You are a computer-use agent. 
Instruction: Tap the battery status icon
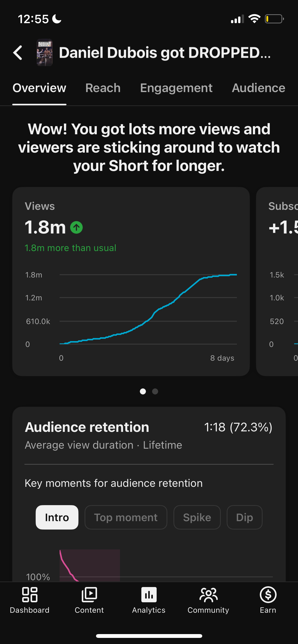tap(275, 19)
